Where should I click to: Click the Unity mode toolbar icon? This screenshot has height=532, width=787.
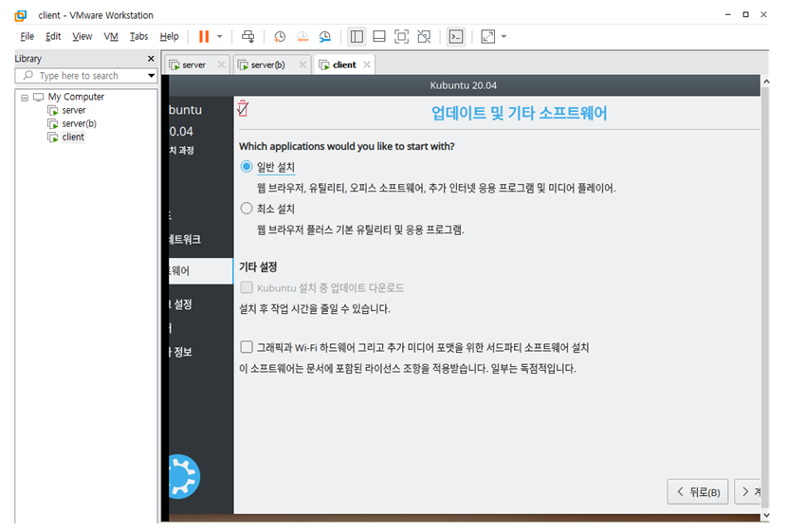pos(424,37)
